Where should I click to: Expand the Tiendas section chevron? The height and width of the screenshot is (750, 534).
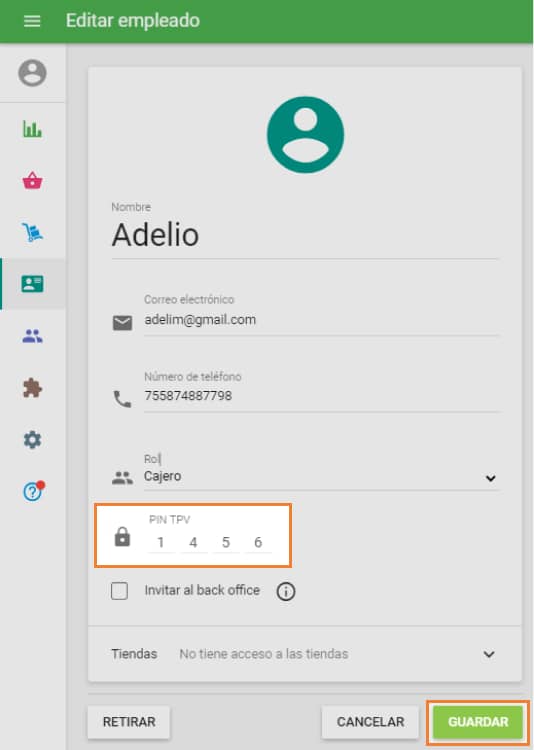pyautogui.click(x=489, y=654)
